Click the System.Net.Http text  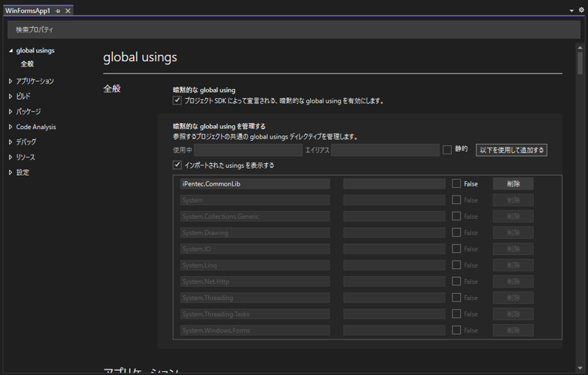(x=206, y=281)
